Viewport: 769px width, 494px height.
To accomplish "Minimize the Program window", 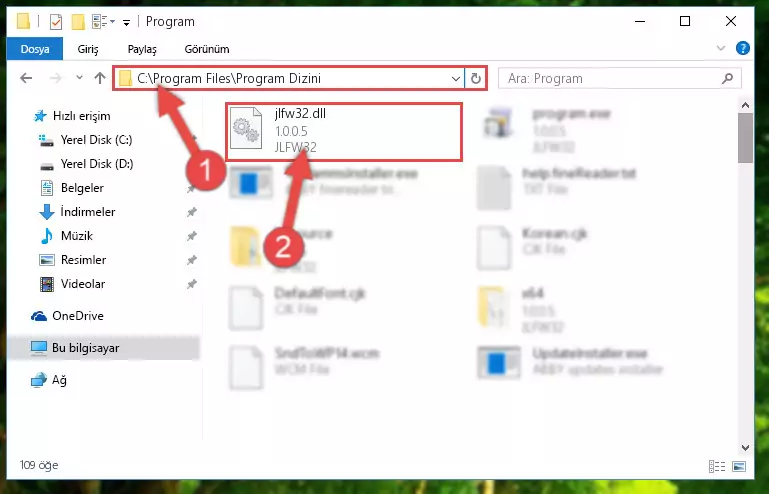I will click(x=640, y=22).
